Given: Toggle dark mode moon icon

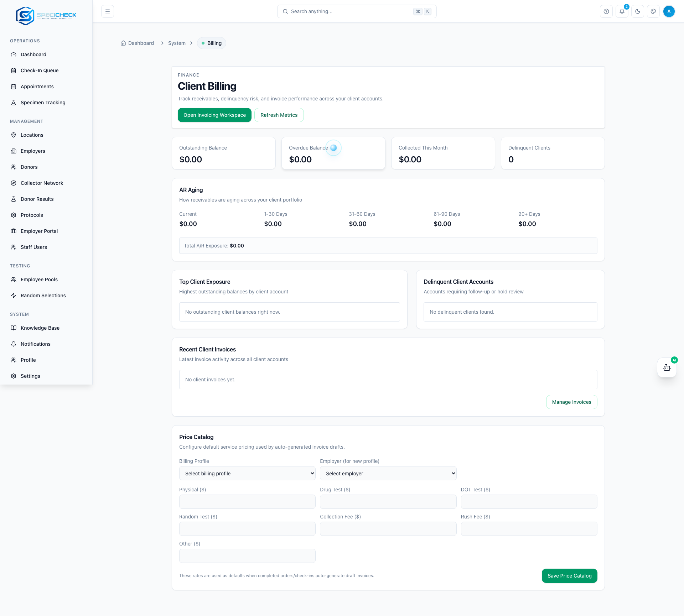Looking at the screenshot, I should tap(638, 11).
